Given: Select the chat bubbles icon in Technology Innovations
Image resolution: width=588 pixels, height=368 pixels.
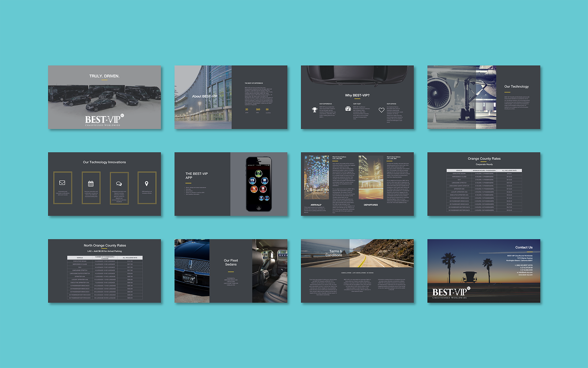Looking at the screenshot, I should (x=119, y=184).
